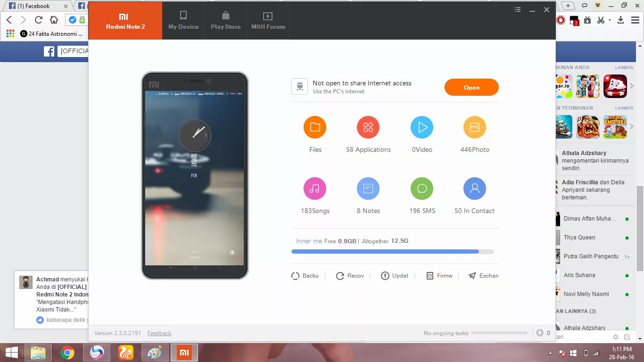This screenshot has height=362, width=644.
Task: Switch to the MIUI Forum tab
Action: coord(268,21)
